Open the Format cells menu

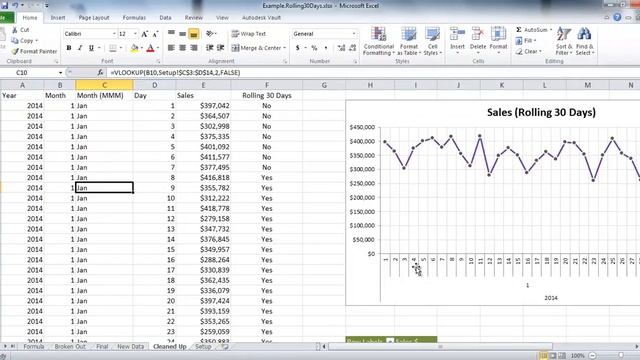point(498,40)
